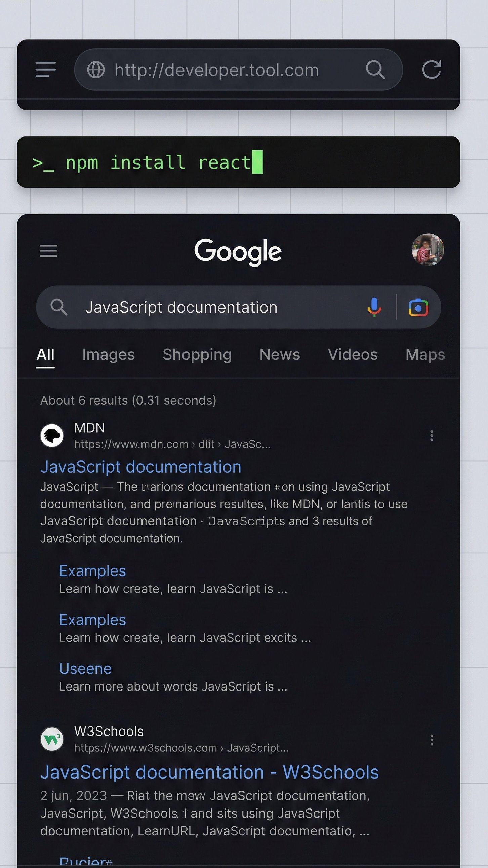
Task: Focus the developer.tool.com address field
Action: [x=238, y=69]
